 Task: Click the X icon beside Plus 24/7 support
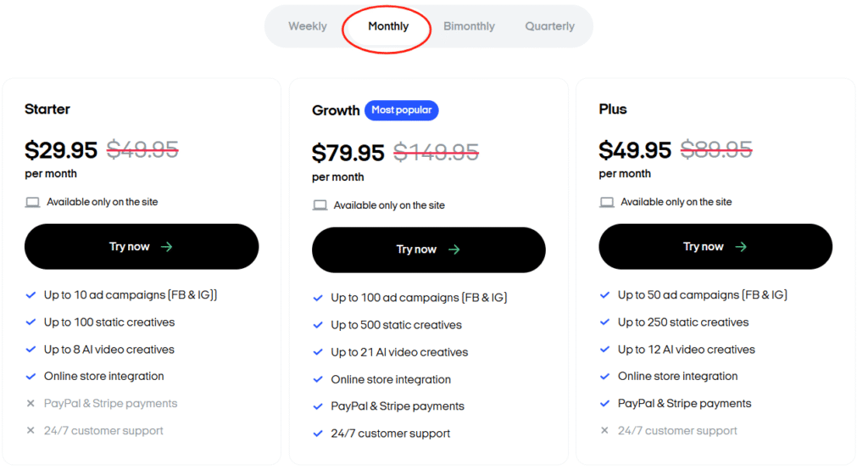[x=604, y=431]
